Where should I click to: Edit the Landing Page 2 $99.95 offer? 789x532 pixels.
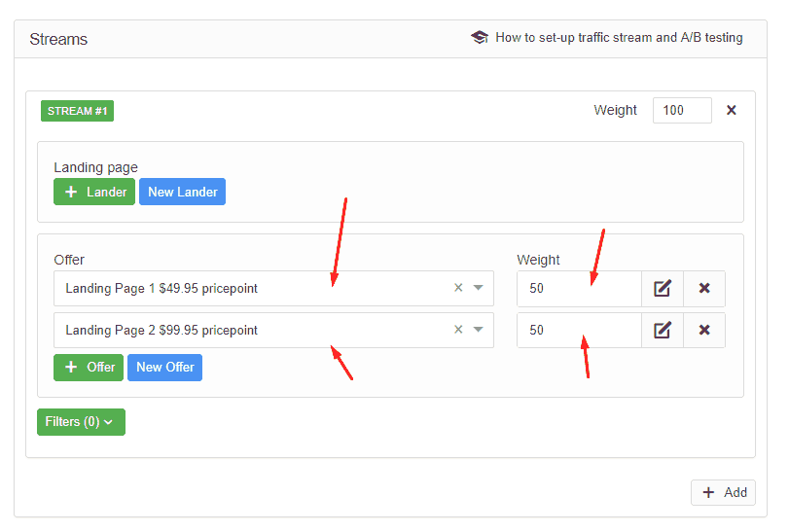point(663,331)
